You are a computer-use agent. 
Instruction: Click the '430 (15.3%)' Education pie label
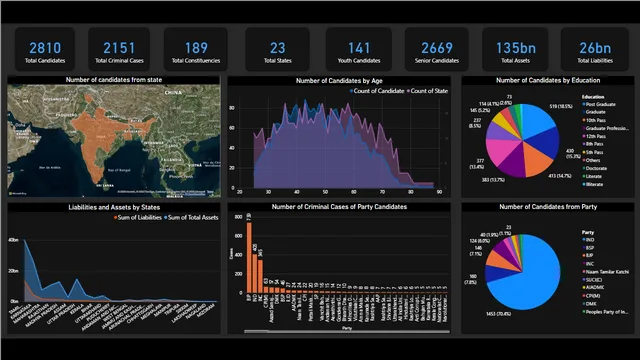pos(573,153)
